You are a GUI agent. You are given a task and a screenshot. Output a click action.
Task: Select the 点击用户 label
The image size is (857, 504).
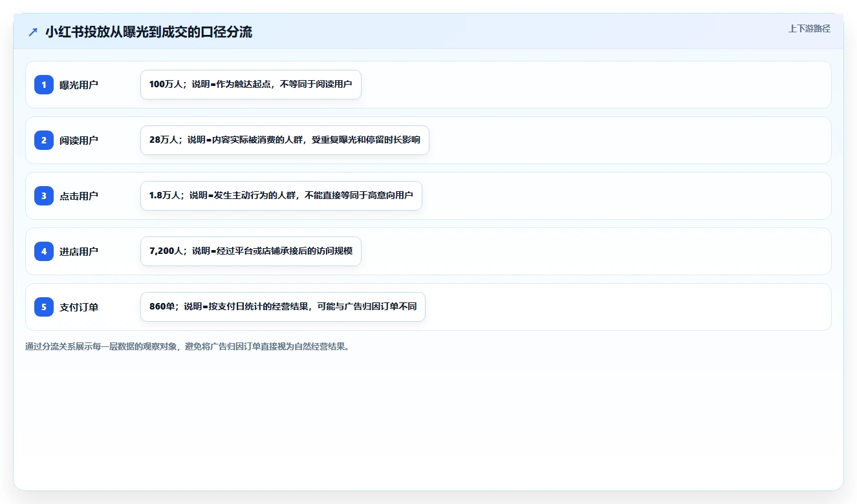[x=79, y=196]
